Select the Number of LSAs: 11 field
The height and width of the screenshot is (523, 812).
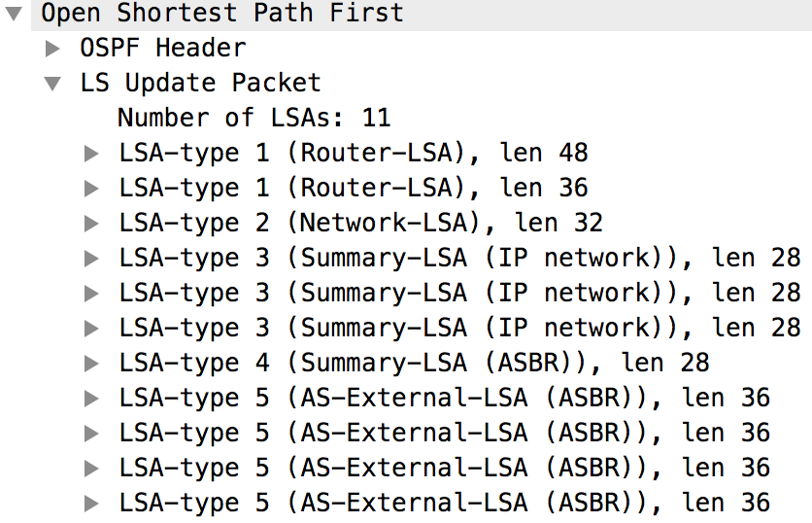click(254, 119)
